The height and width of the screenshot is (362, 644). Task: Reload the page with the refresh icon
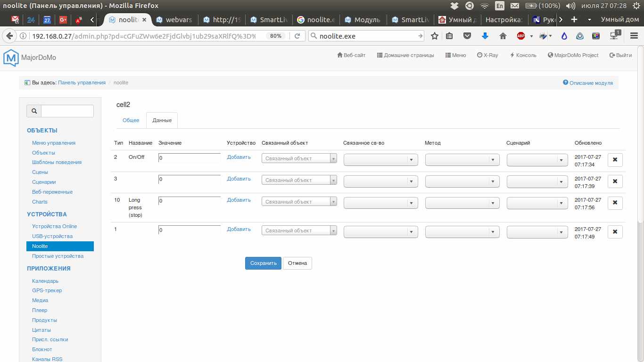297,36
